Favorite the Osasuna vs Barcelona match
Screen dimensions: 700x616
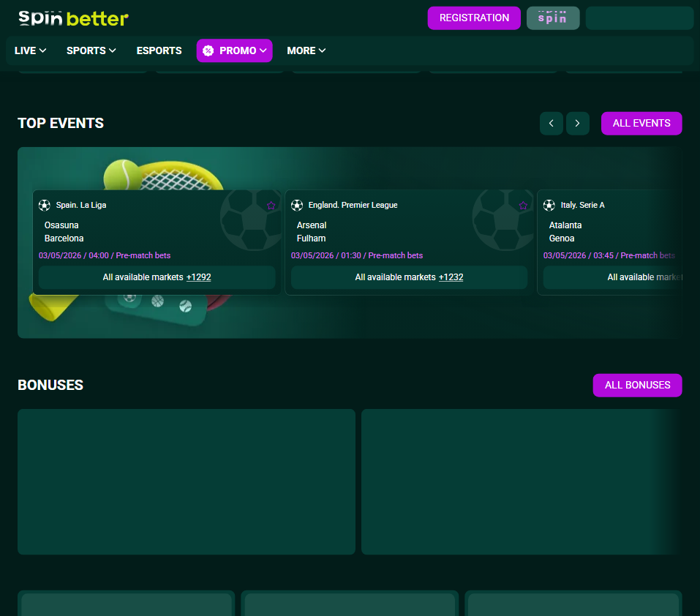[x=271, y=206]
